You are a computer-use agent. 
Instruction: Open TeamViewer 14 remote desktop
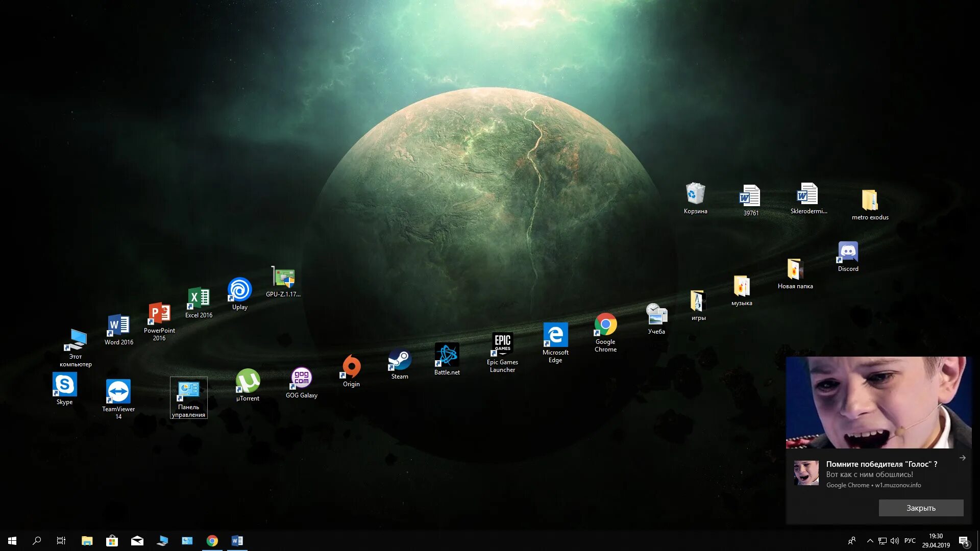(118, 391)
